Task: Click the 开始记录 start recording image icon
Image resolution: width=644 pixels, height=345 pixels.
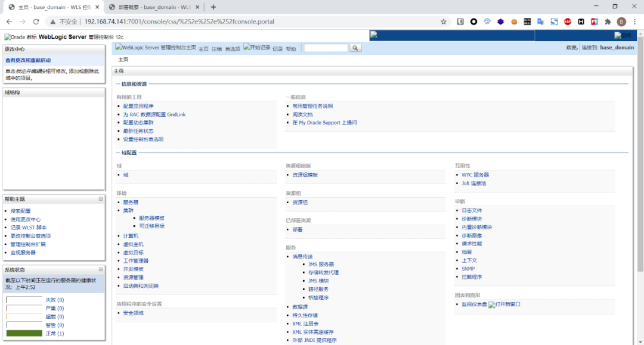Action: tap(256, 48)
